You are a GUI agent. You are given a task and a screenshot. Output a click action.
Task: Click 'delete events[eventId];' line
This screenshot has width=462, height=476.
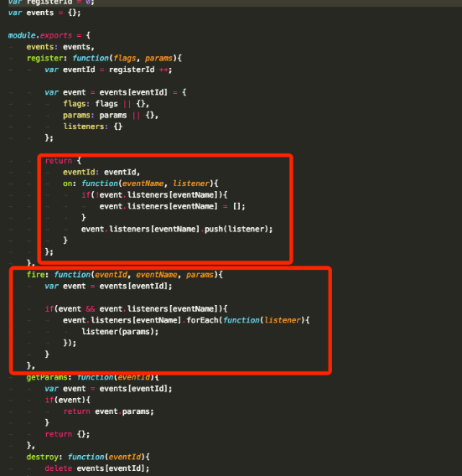click(x=97, y=468)
